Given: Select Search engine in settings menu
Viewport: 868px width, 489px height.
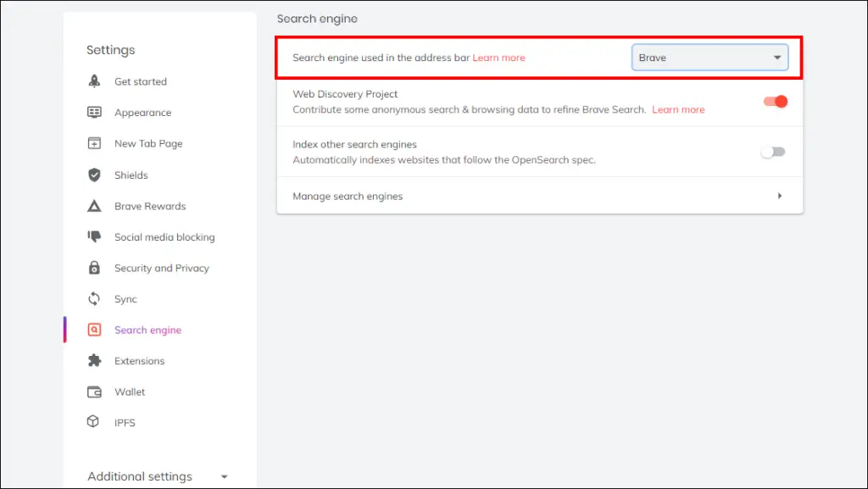Looking at the screenshot, I should click(147, 330).
